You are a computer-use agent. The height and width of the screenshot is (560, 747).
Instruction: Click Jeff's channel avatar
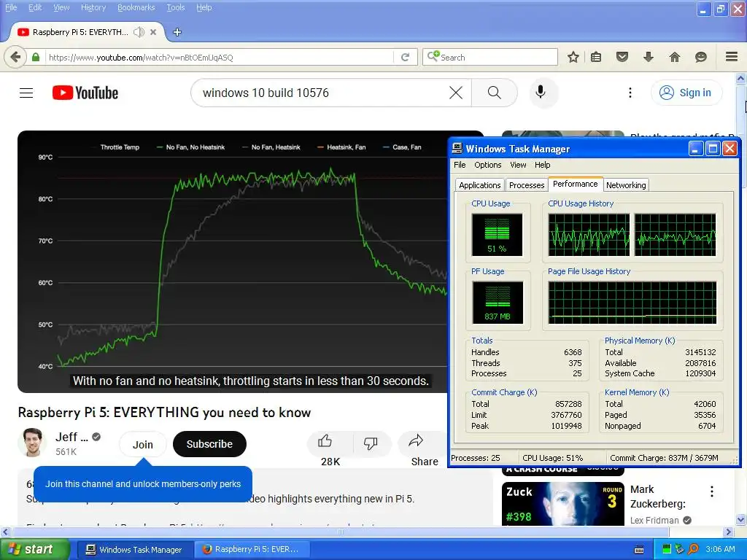[32, 443]
